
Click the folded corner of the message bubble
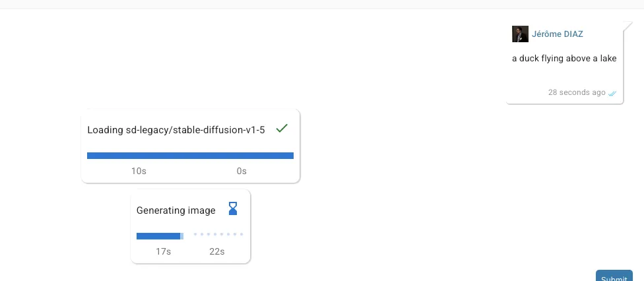pyautogui.click(x=628, y=26)
